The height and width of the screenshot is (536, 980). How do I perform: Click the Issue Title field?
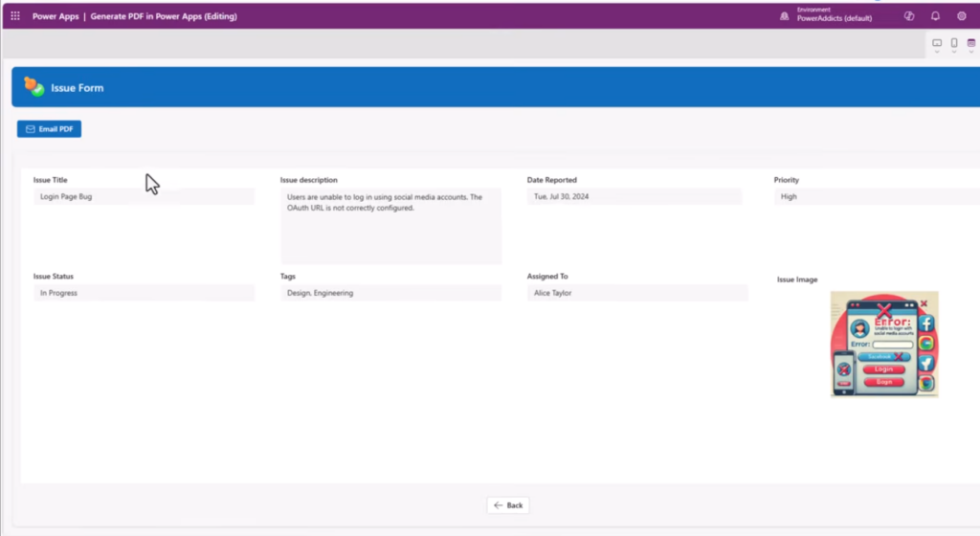pyautogui.click(x=144, y=196)
